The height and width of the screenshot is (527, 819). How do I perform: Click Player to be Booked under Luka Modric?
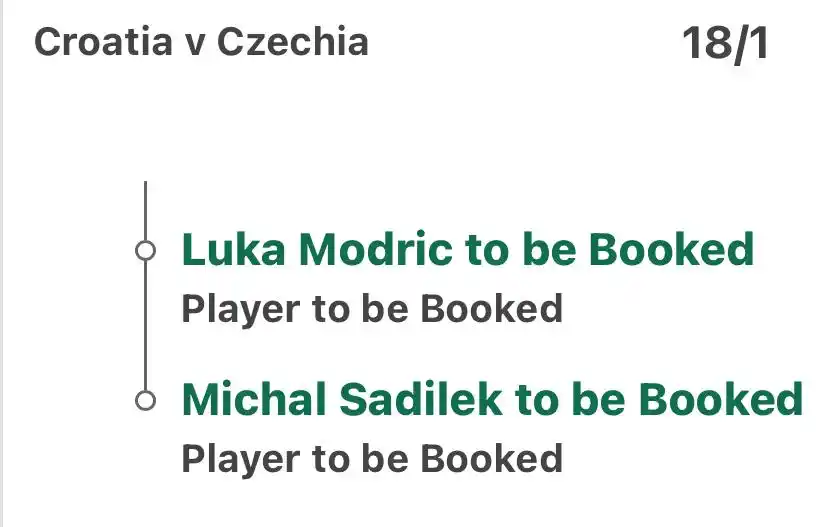pos(372,309)
